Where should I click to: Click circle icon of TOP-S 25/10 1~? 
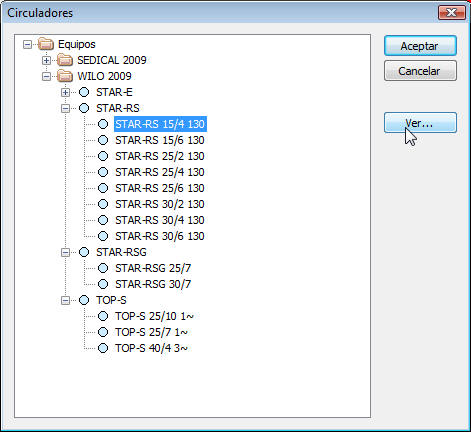coord(103,316)
